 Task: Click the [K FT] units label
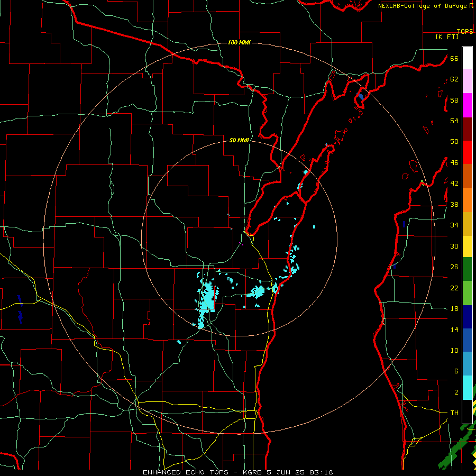pos(447,37)
